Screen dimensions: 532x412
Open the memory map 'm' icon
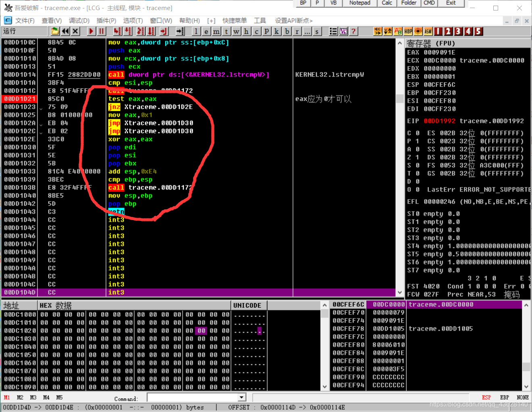216,31
